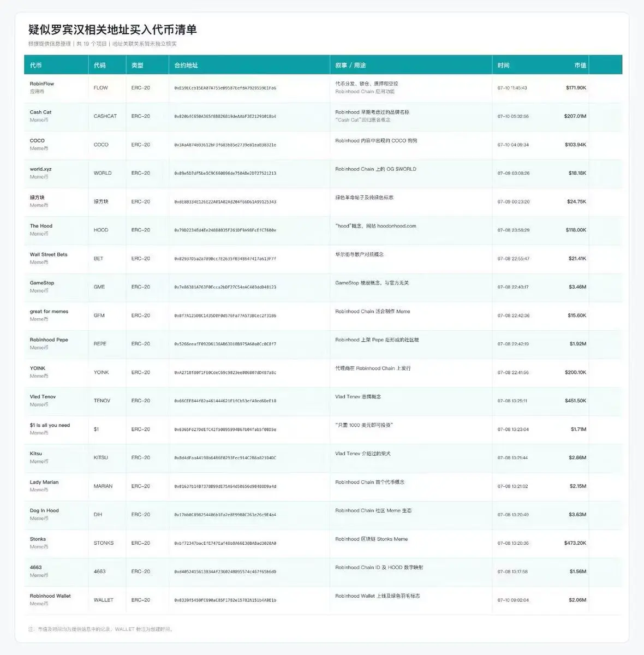The width and height of the screenshot is (644, 655).
Task: Click the KITSU ticker code
Action: click(101, 458)
